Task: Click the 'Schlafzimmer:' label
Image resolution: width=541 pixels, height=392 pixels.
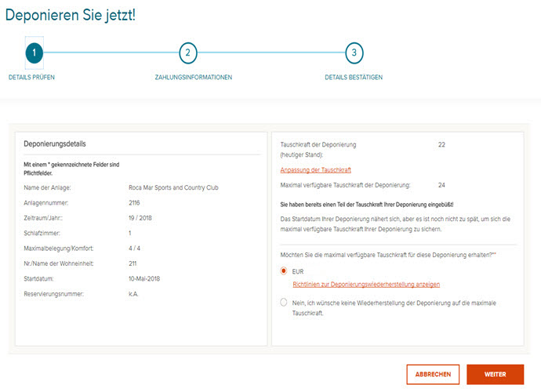Action: click(42, 234)
